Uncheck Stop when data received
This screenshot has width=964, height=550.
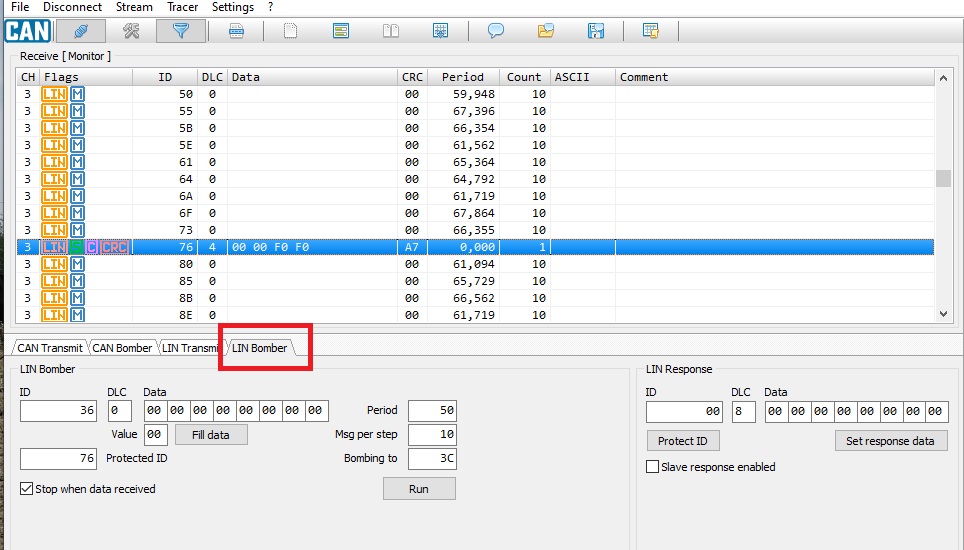[x=27, y=489]
